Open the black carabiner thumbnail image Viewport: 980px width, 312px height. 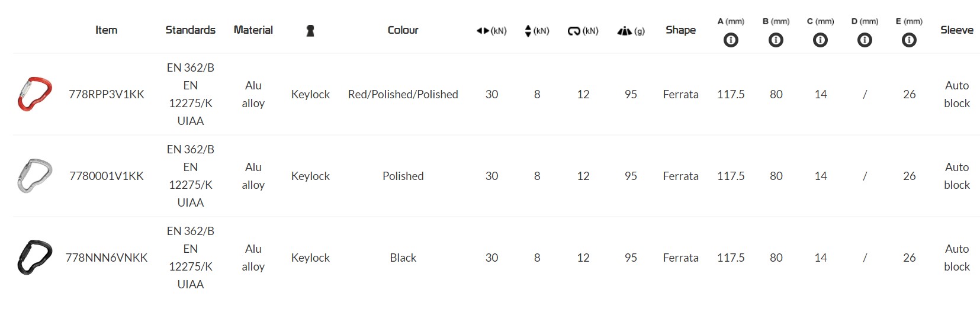coord(35,258)
